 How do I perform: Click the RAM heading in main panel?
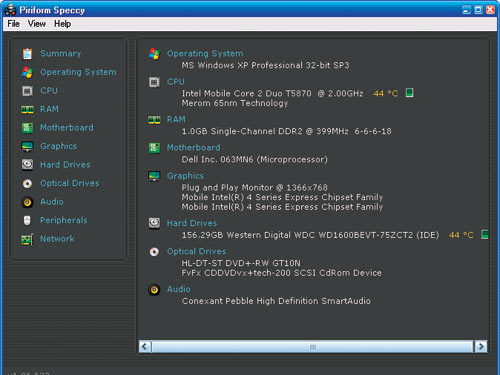click(176, 120)
